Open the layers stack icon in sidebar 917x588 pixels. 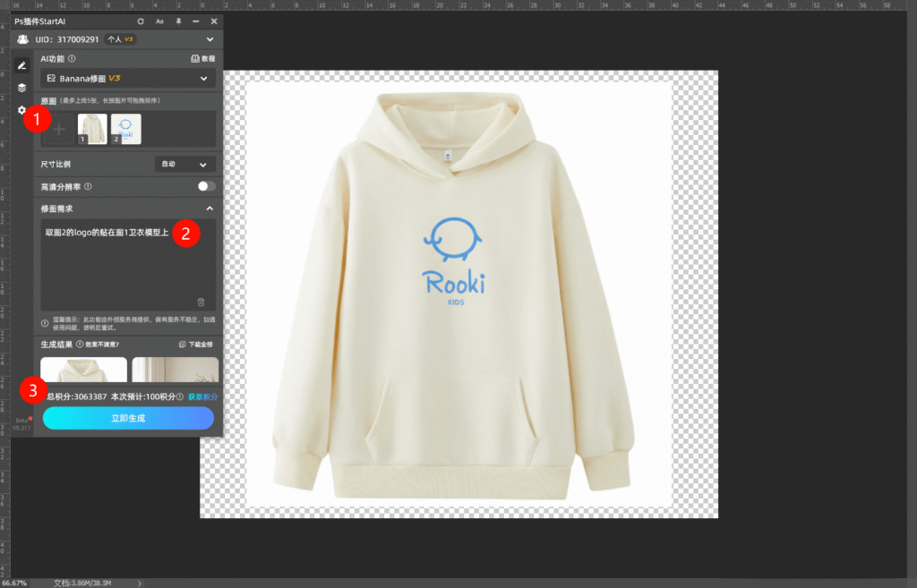pyautogui.click(x=22, y=88)
